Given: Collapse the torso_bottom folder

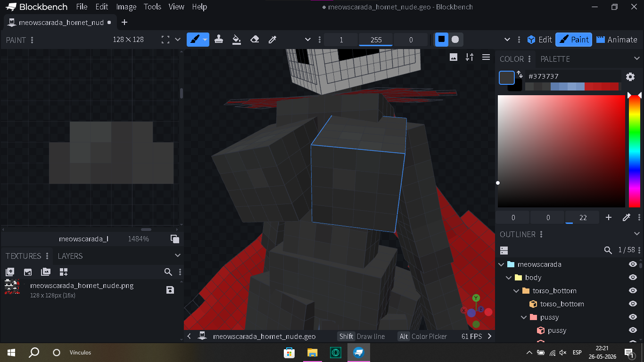Looking at the screenshot, I should tap(516, 291).
